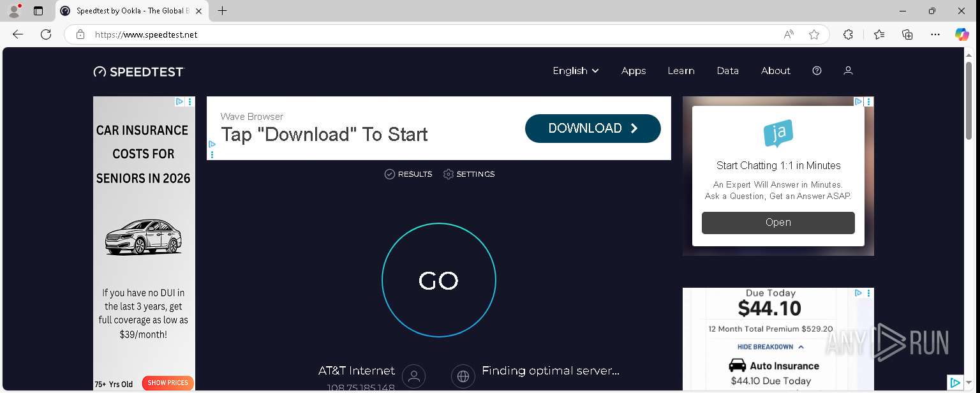Start the speed test with GO

pos(439,280)
